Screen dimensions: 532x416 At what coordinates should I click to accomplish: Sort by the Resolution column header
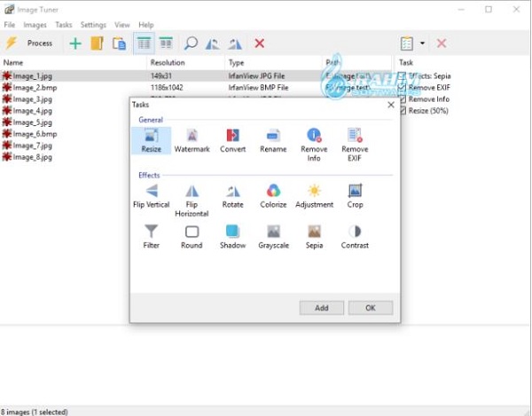186,63
